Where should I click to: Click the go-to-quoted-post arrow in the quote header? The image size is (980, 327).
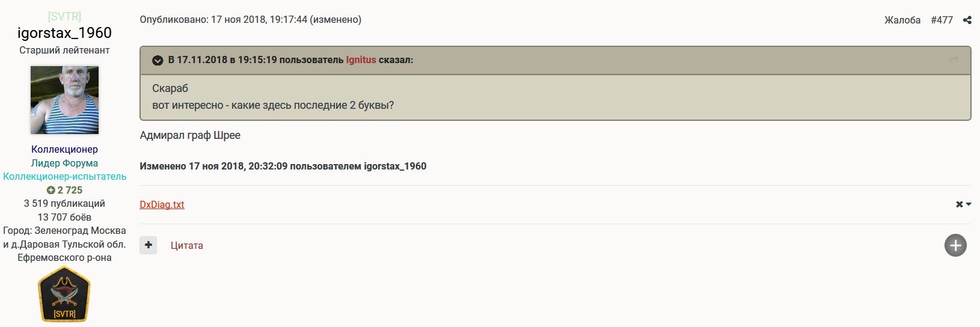coord(954,60)
